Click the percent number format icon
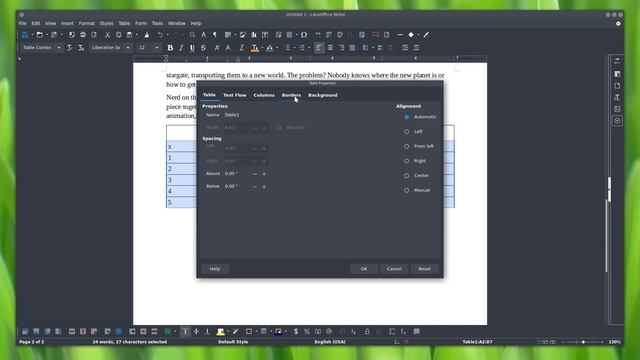The height and width of the screenshot is (360, 640). coord(307,331)
